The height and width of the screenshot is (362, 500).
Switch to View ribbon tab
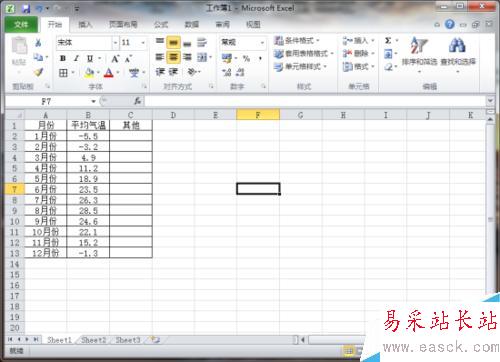pyautogui.click(x=253, y=24)
